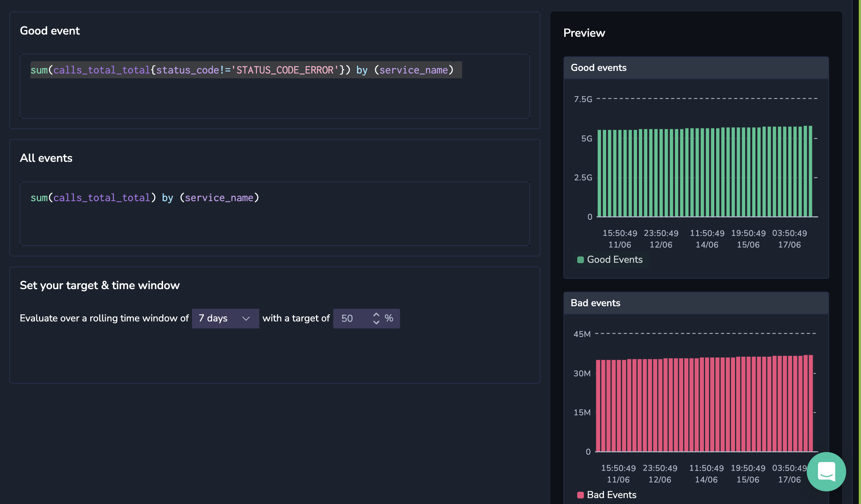Image resolution: width=861 pixels, height=504 pixels.
Task: Click 'Evaluate over a rolling time window of' text
Action: 104,318
